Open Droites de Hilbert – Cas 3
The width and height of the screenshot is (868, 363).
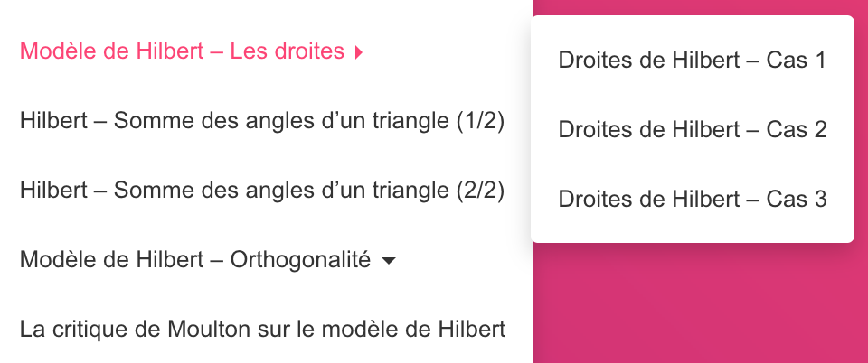[692, 199]
